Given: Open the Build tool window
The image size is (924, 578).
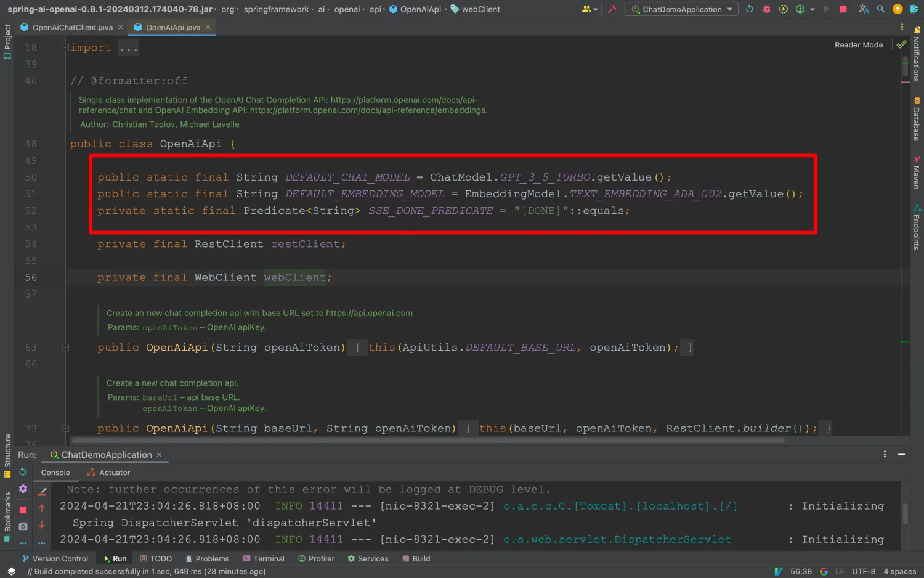Looking at the screenshot, I should pyautogui.click(x=416, y=558).
